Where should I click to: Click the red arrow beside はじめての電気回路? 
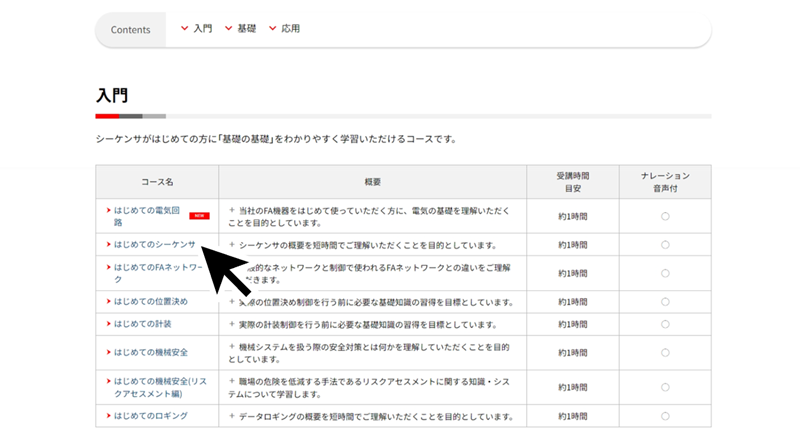tap(108, 210)
